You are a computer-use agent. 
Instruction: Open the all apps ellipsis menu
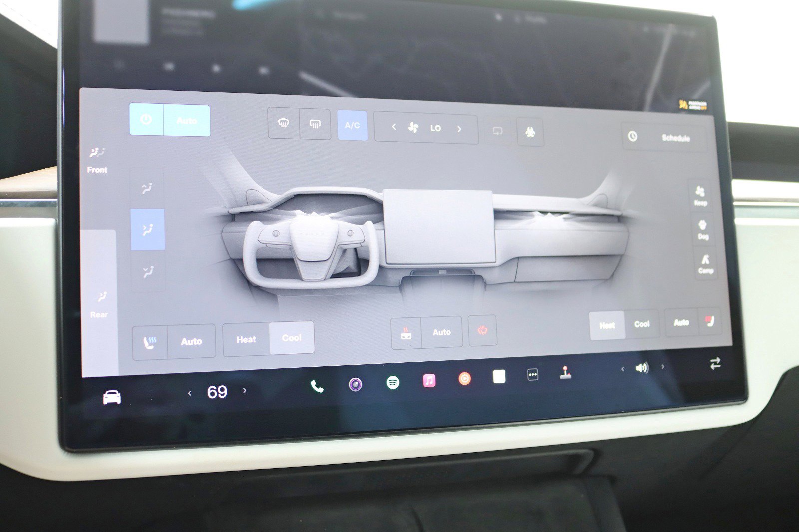click(x=533, y=375)
